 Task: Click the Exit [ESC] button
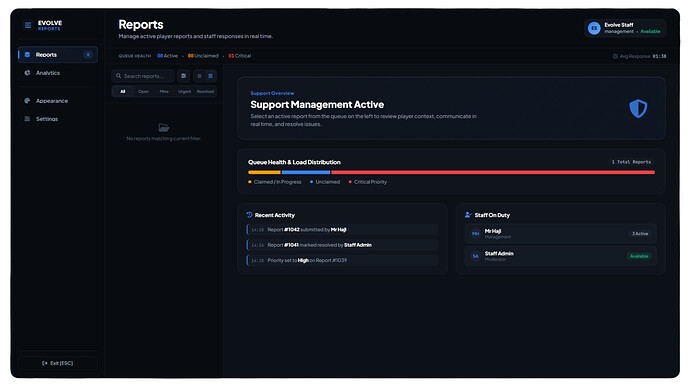58,363
